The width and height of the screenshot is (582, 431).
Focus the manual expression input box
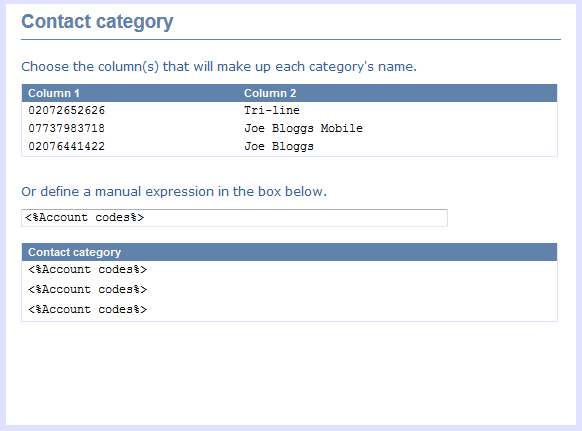point(234,218)
